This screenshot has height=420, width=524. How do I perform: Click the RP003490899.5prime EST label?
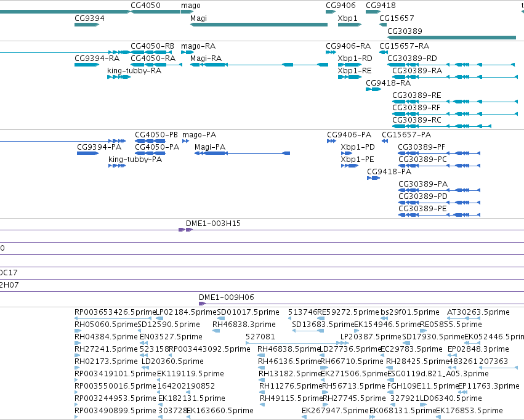point(115,411)
